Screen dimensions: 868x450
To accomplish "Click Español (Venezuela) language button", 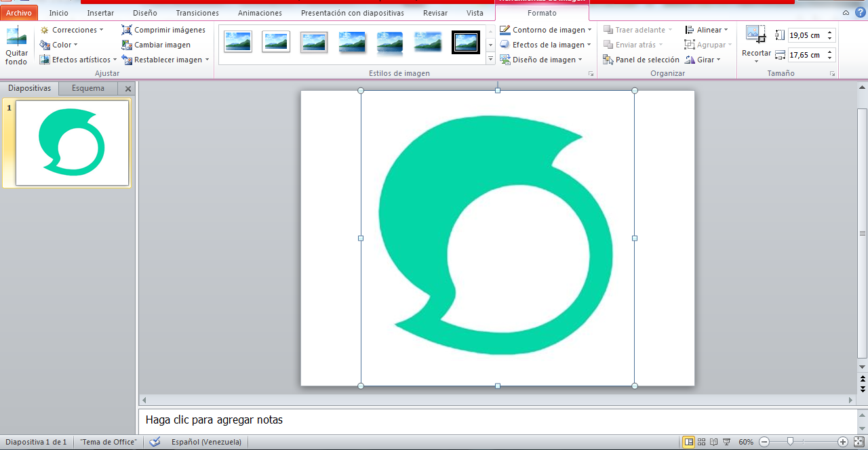I will click(x=206, y=442).
